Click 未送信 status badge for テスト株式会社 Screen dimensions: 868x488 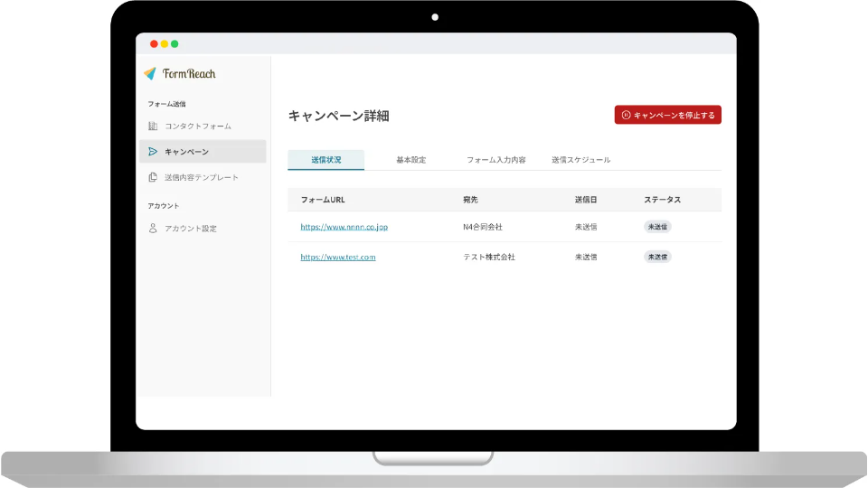pos(657,257)
